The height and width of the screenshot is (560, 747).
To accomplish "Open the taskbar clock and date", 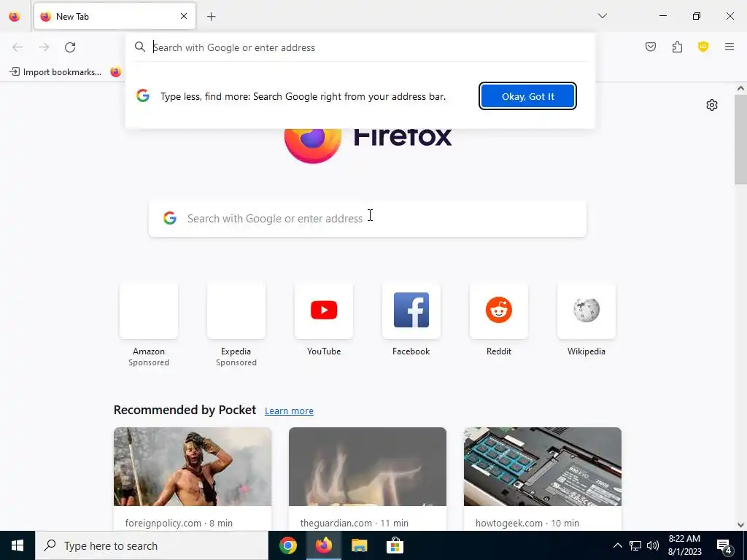I will coord(684,545).
